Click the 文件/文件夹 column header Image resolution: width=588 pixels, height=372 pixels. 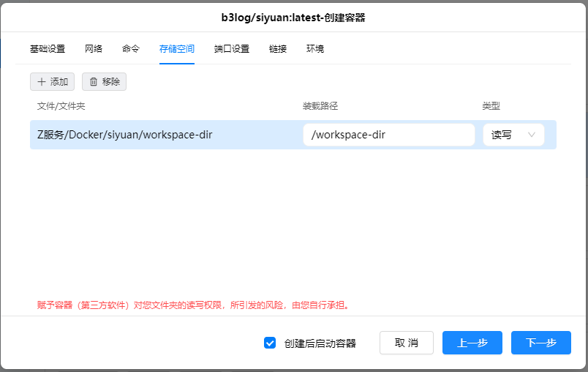tap(61, 106)
